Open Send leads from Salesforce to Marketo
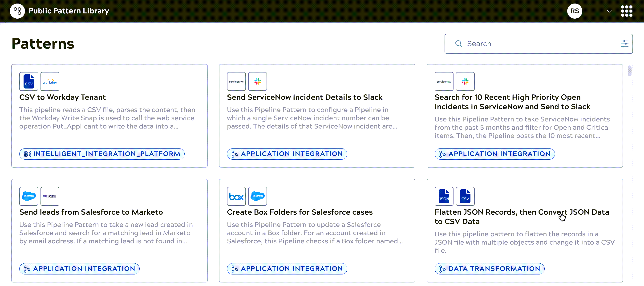Viewport: 644px width, 286px height. (91, 212)
